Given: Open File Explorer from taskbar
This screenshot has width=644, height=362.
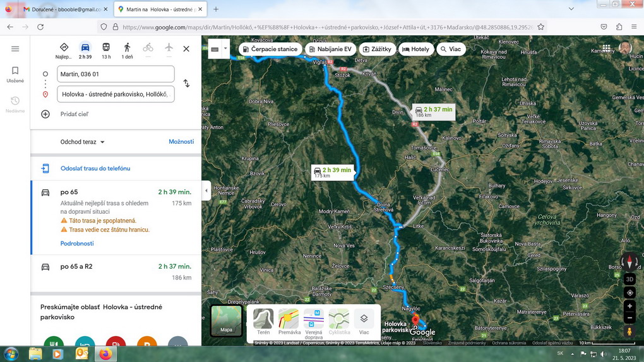Looking at the screenshot, I should [35, 354].
